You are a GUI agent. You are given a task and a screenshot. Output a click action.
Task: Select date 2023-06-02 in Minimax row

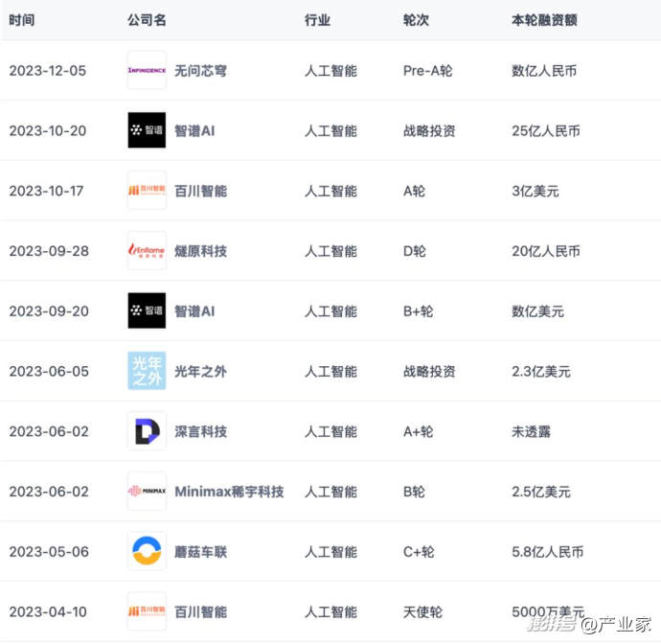click(49, 492)
